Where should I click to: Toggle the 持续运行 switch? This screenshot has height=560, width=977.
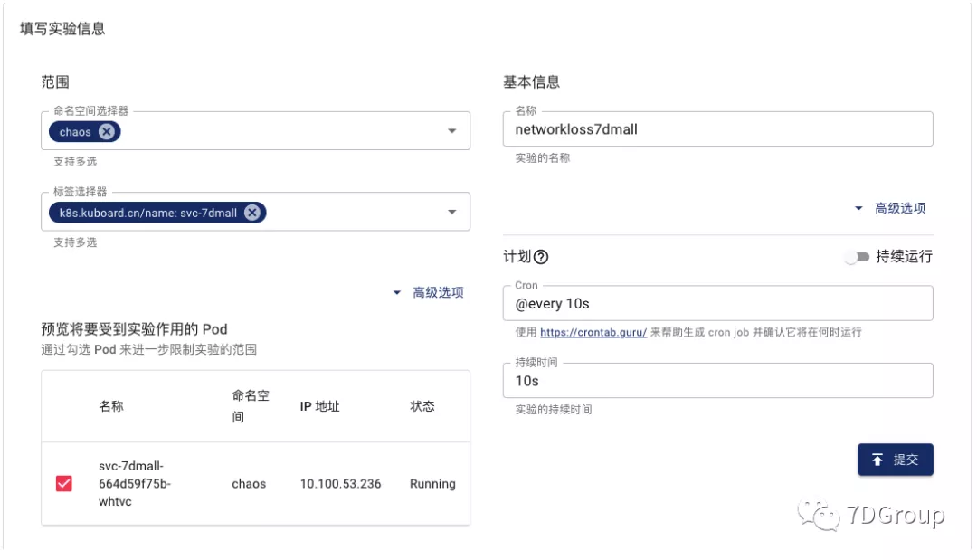click(x=857, y=257)
